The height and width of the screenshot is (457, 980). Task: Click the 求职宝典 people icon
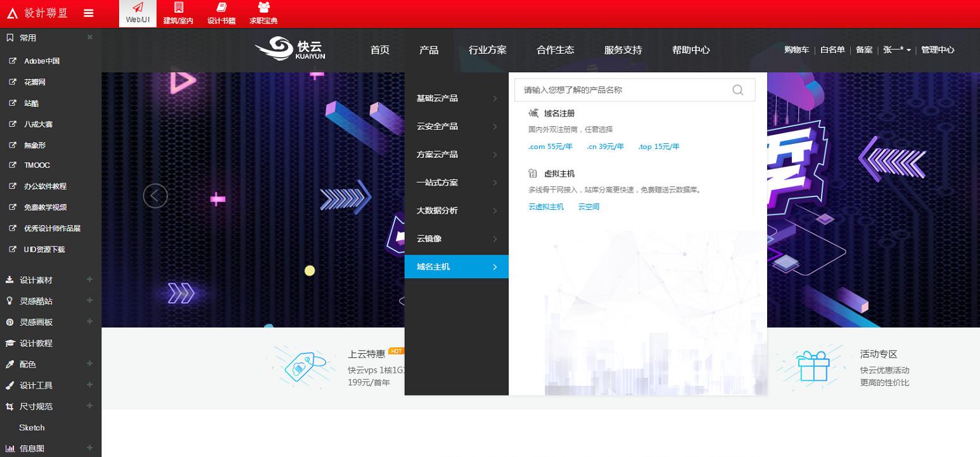tap(263, 8)
